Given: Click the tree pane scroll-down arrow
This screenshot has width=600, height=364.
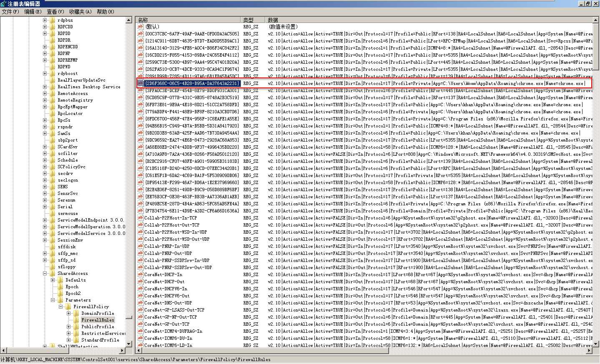Looking at the screenshot, I should click(129, 344).
